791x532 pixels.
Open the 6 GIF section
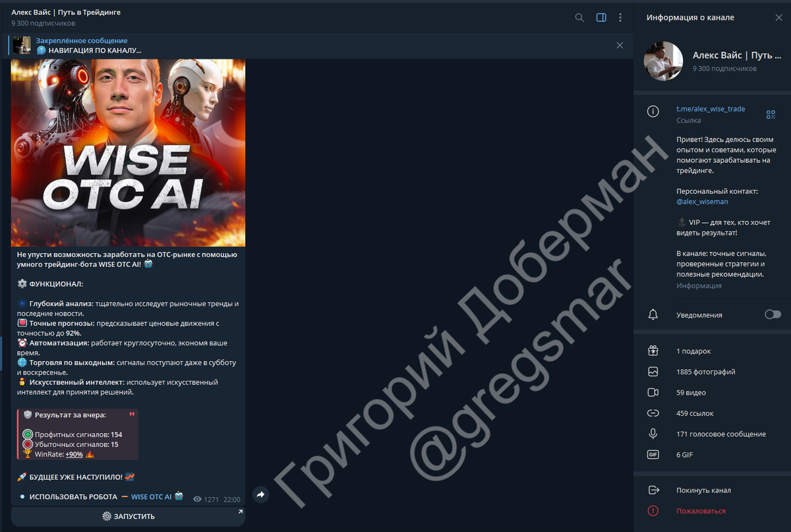coord(712,455)
